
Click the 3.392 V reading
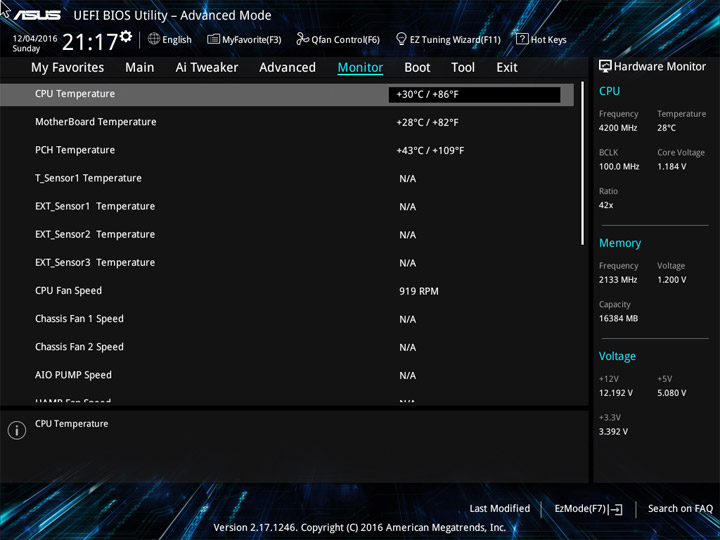pos(613,432)
